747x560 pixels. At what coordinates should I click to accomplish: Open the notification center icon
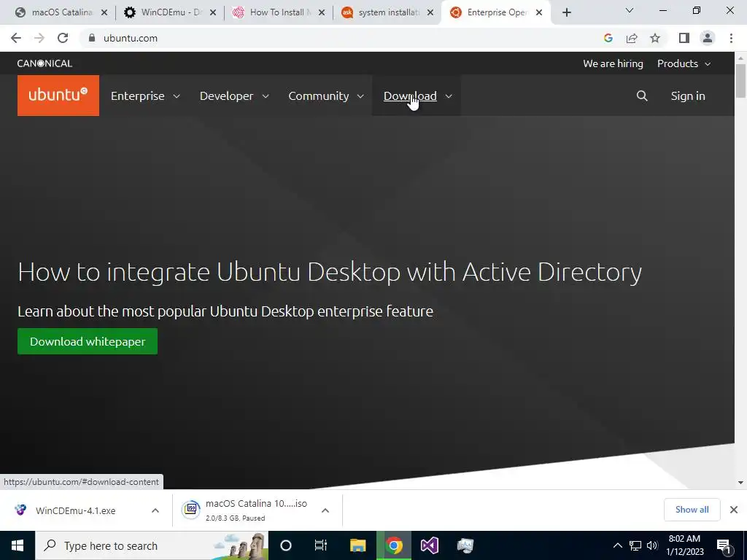coord(724,547)
